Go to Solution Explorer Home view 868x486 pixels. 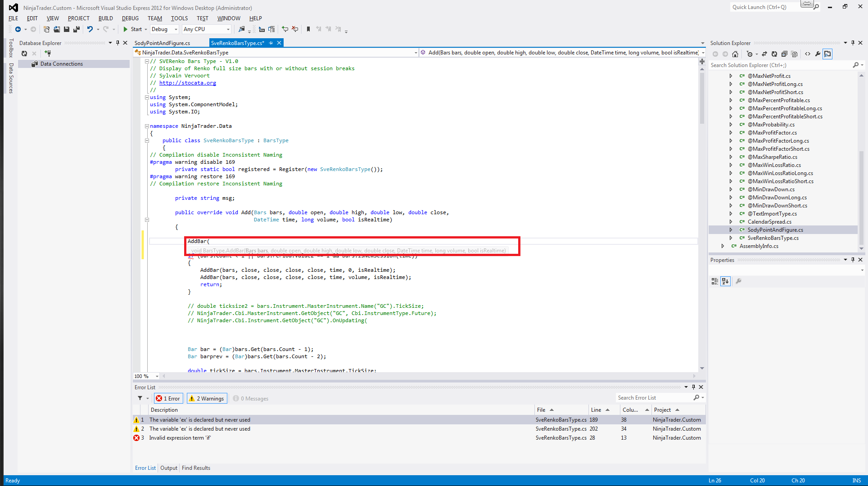click(735, 54)
